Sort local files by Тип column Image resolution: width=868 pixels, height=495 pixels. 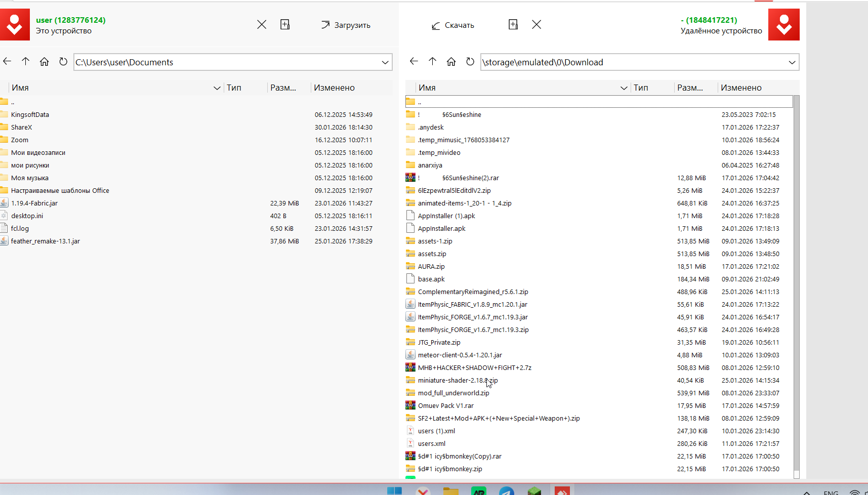tap(234, 88)
